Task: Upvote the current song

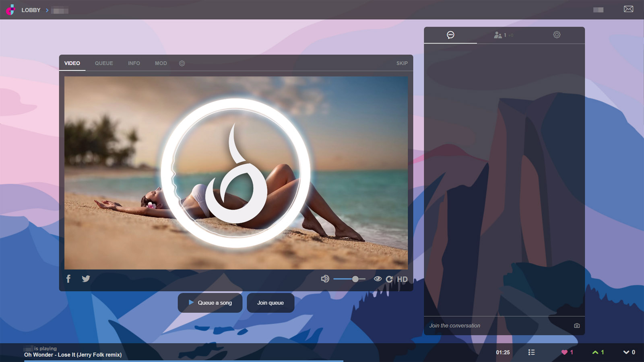Action: tap(598, 352)
